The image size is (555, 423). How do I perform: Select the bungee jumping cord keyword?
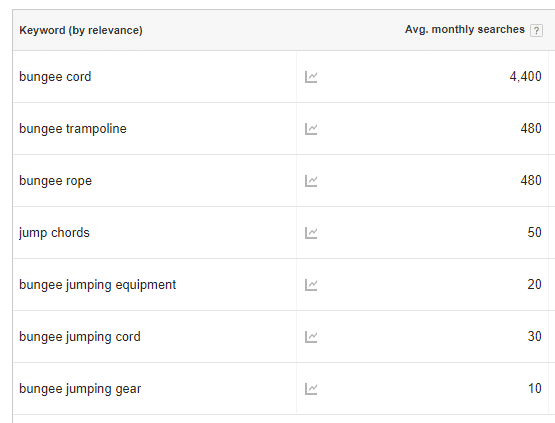80,337
